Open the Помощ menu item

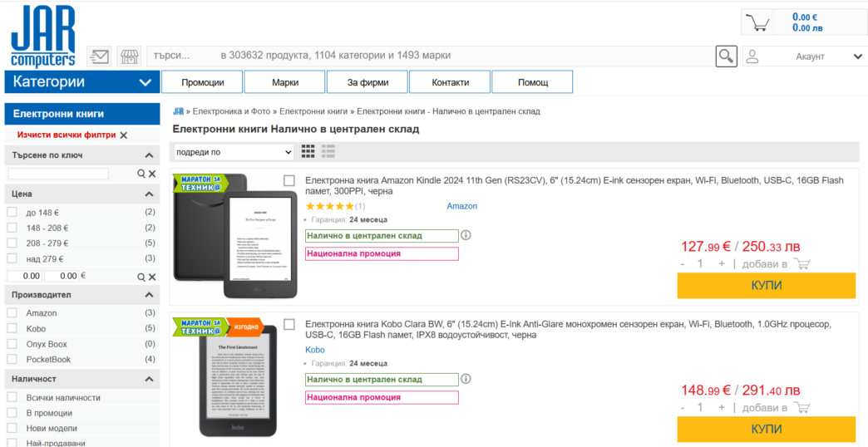click(x=533, y=82)
